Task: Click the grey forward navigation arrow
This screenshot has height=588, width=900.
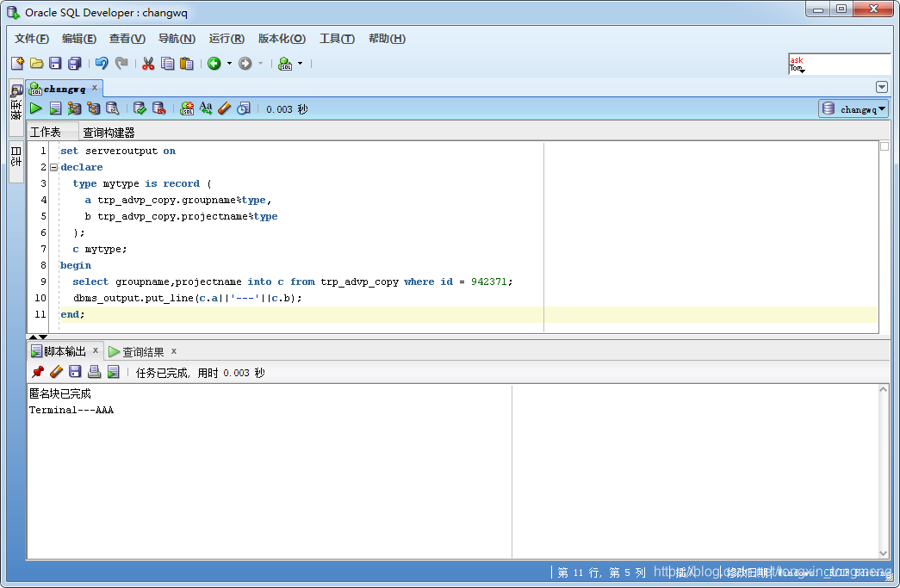Action: 245,63
